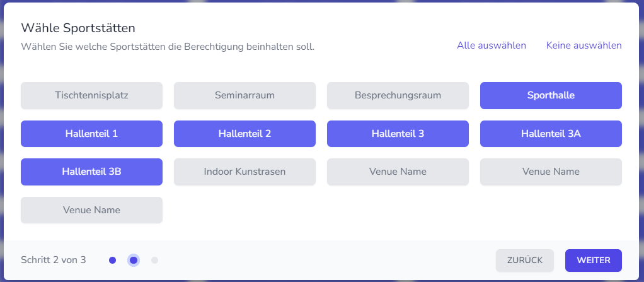
Task: Select the Seminarraum venue
Action: (x=244, y=96)
